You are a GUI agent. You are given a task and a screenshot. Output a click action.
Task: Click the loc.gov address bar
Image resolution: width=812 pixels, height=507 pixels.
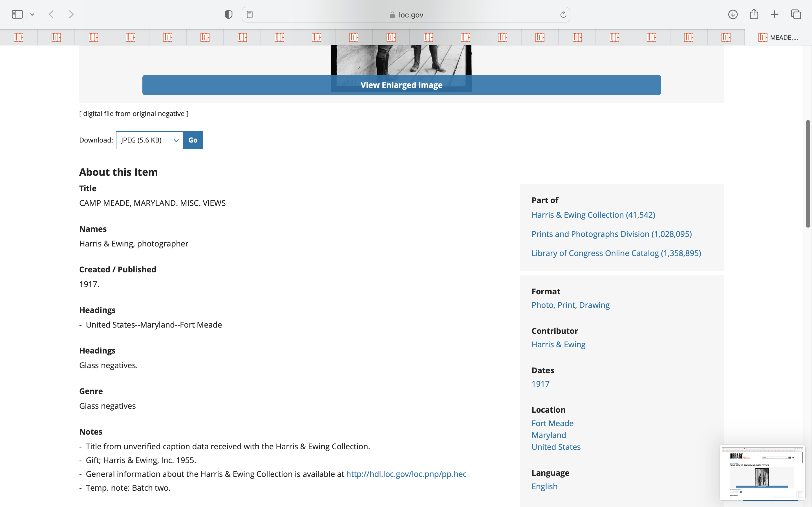[x=406, y=15]
